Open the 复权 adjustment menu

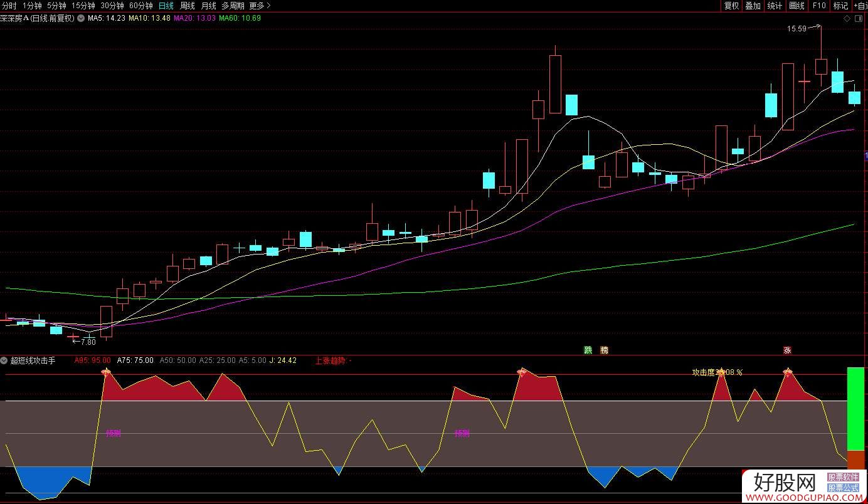coord(731,6)
